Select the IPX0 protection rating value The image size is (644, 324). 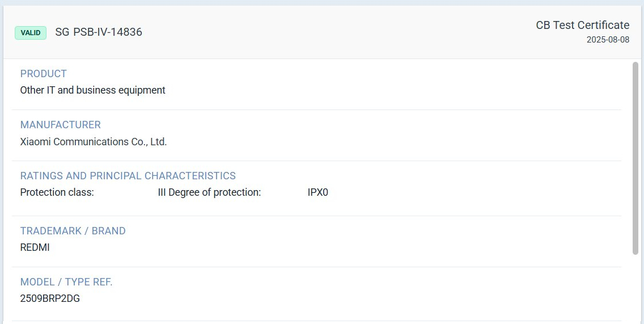click(317, 192)
